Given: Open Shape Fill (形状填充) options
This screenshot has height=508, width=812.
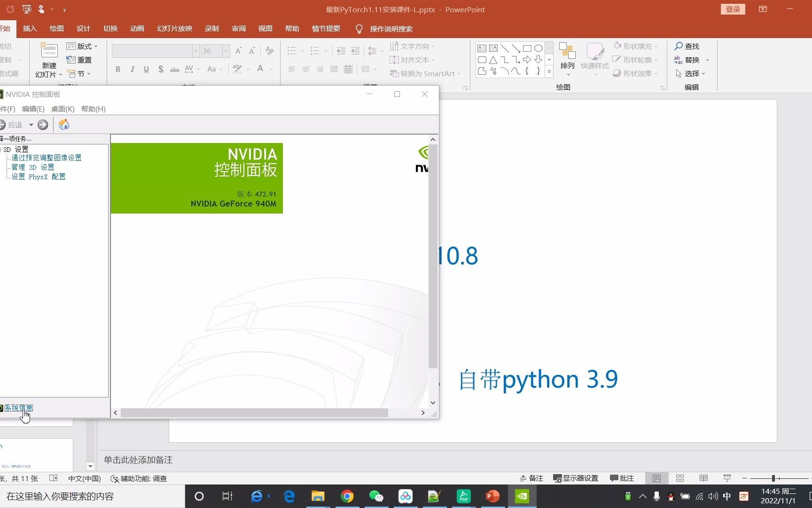Looking at the screenshot, I should tap(635, 46).
